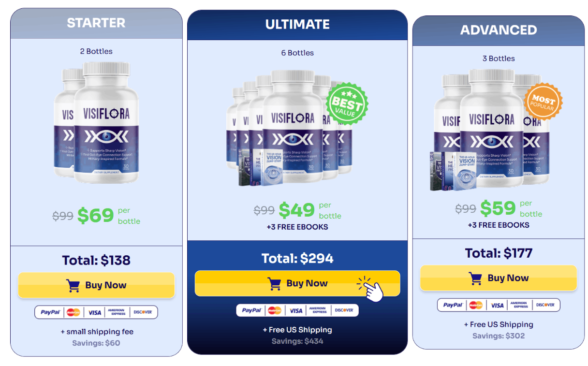
Task: Click the green Best Value badge
Action: click(347, 103)
